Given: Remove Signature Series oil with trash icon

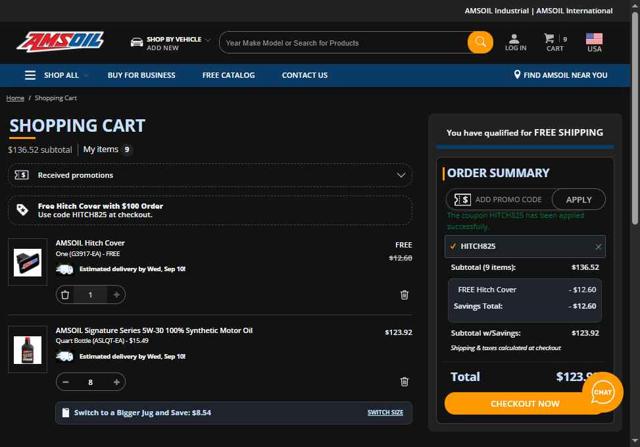Looking at the screenshot, I should 404,381.
